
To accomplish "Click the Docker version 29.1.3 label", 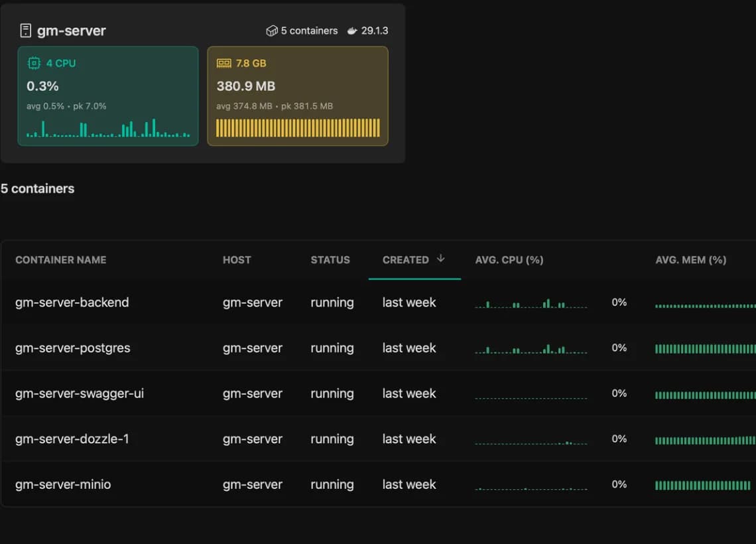I will [375, 31].
